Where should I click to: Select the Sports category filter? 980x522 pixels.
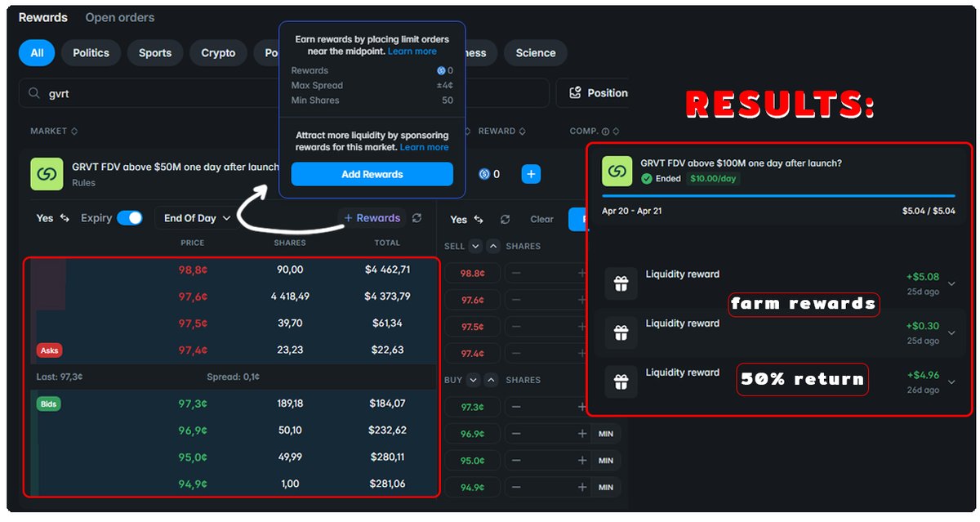(155, 53)
